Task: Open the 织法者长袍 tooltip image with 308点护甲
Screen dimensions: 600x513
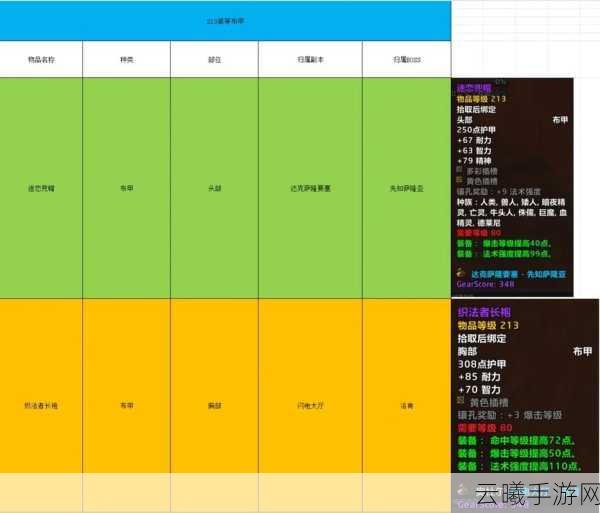Action: [x=525, y=406]
